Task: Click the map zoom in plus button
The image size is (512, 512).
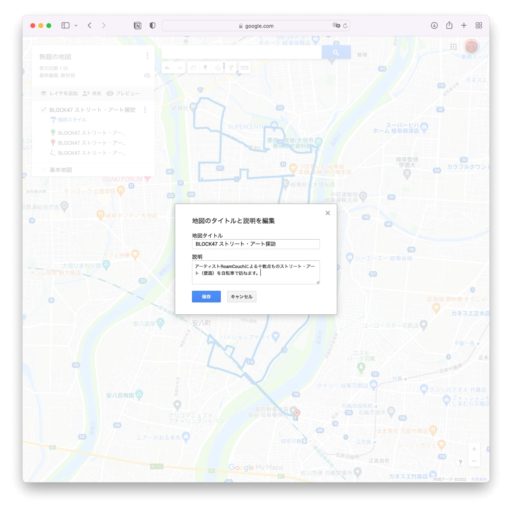Action: (x=474, y=449)
